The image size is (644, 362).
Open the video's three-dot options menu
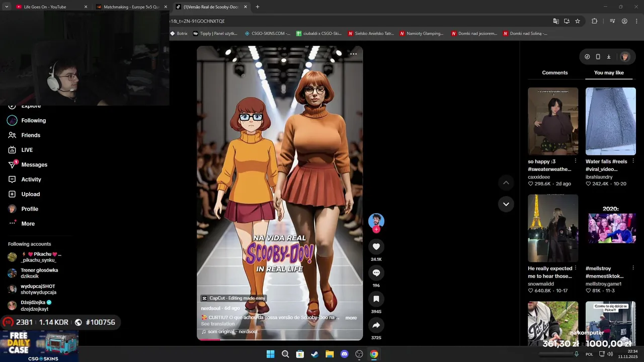(354, 54)
